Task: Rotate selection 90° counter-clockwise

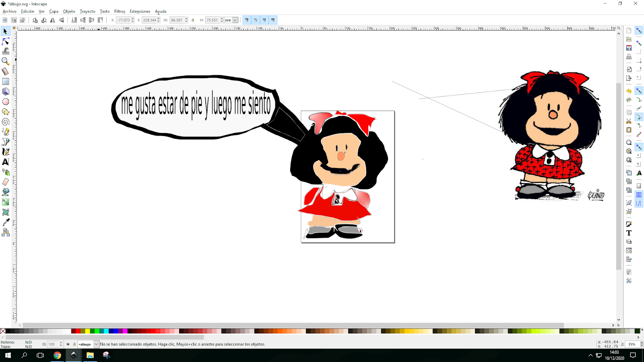Action: (x=35, y=20)
